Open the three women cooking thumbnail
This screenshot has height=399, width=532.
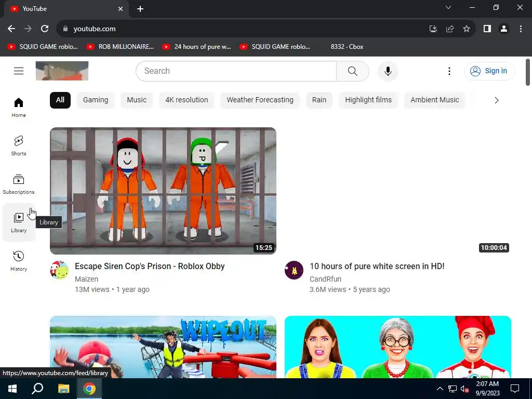[397, 347]
